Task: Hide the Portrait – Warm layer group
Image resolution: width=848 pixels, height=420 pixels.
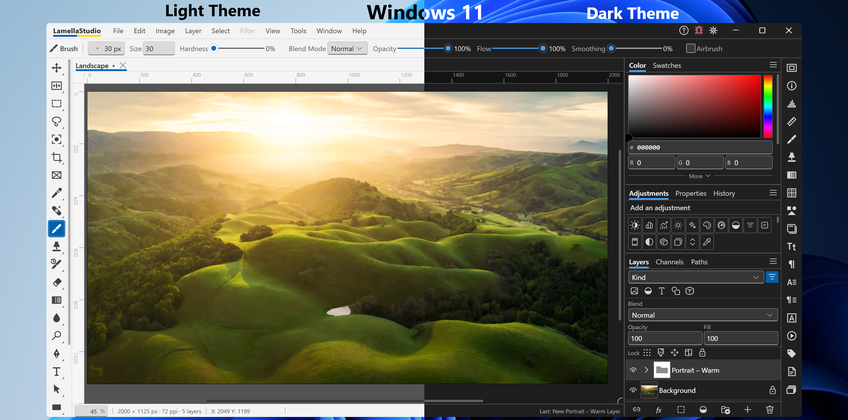Action: [x=633, y=370]
